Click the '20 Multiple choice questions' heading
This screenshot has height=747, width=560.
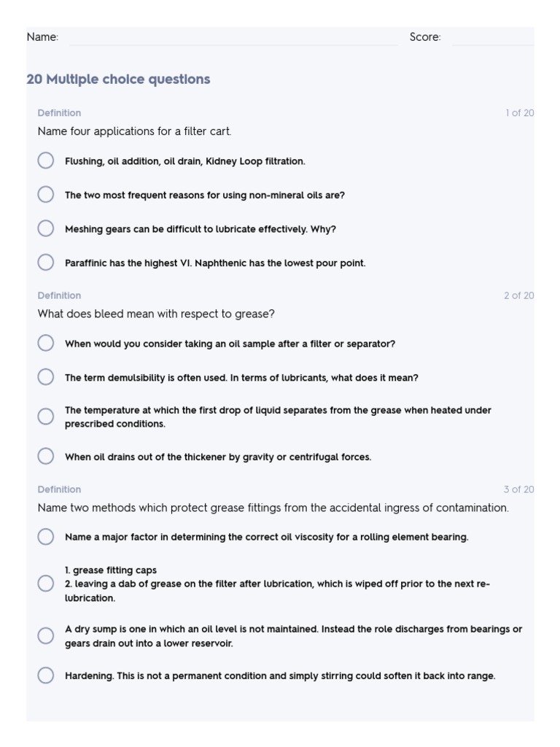coord(118,80)
